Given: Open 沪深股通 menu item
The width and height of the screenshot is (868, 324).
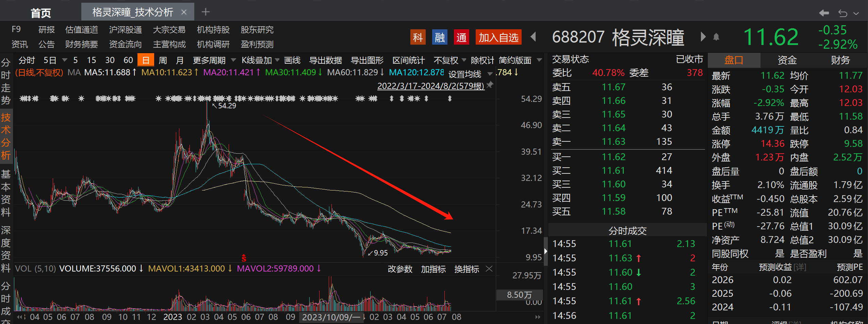Looking at the screenshot, I should click(126, 30).
